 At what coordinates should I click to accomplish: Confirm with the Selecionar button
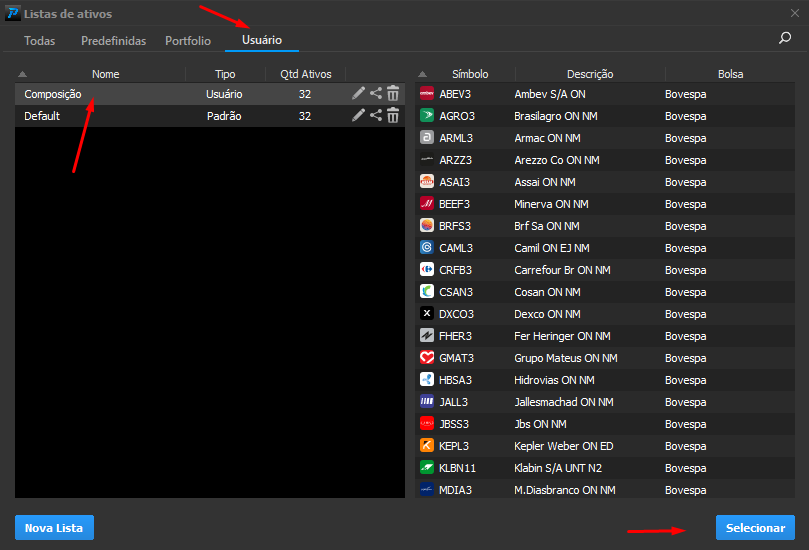point(755,528)
